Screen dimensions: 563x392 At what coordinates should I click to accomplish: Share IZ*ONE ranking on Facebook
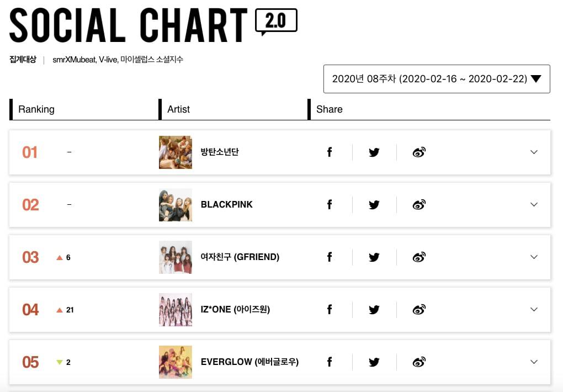(330, 310)
